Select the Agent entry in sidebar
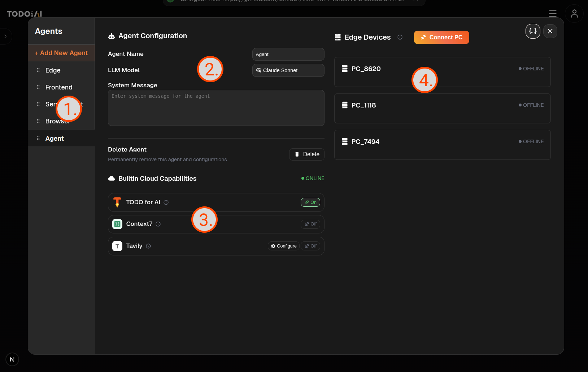Viewport: 588px width, 372px height. tap(55, 139)
